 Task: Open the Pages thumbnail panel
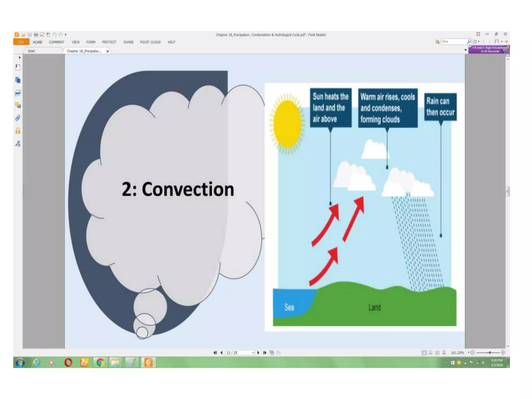click(18, 80)
